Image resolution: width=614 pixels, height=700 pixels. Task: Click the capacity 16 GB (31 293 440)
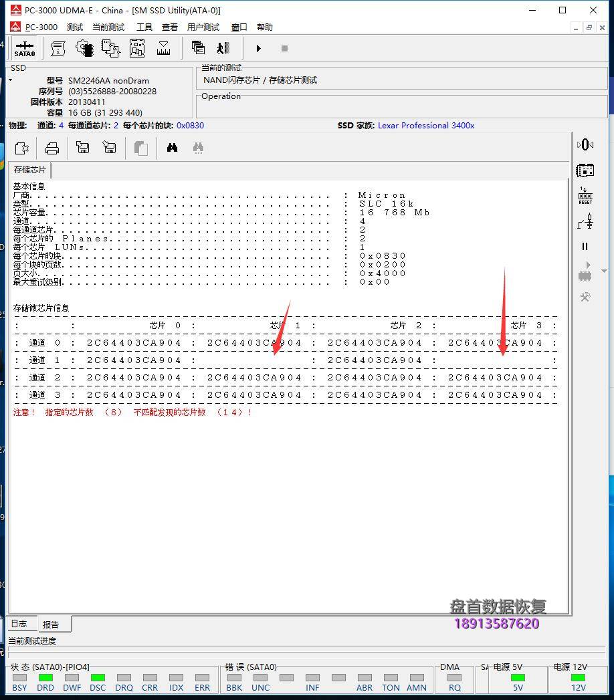tap(106, 112)
